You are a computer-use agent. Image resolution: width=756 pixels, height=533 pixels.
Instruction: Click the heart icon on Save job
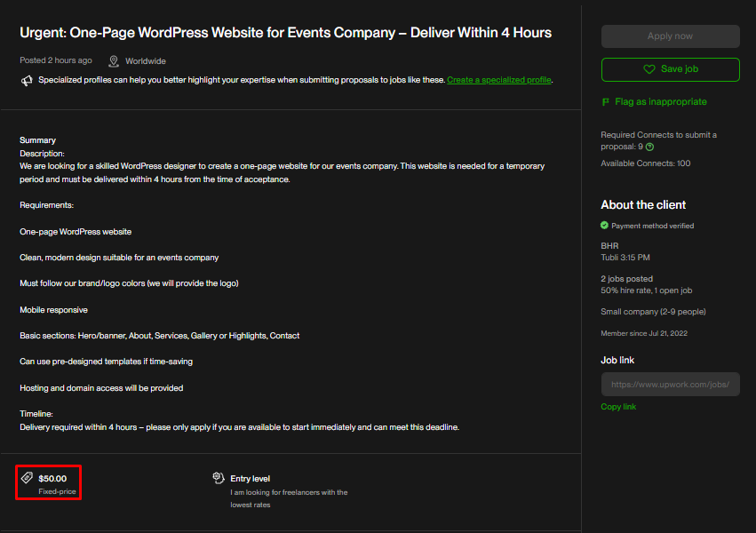tap(649, 69)
